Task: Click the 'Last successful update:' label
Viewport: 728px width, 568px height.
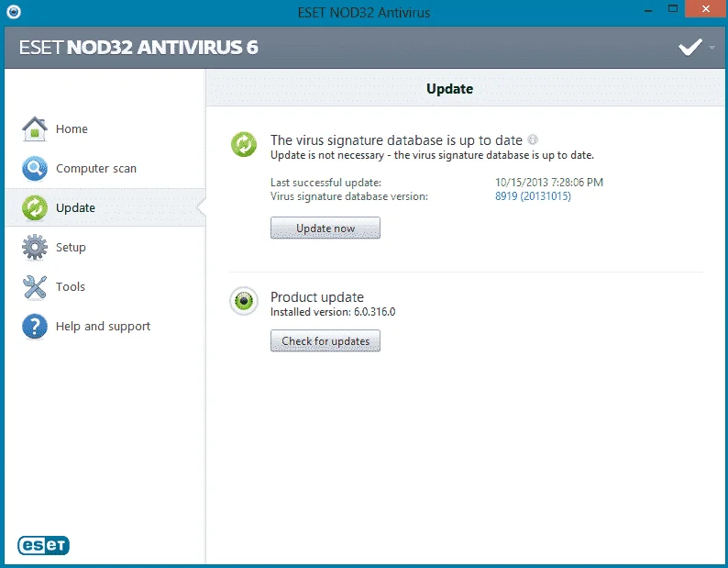Action: [x=325, y=183]
